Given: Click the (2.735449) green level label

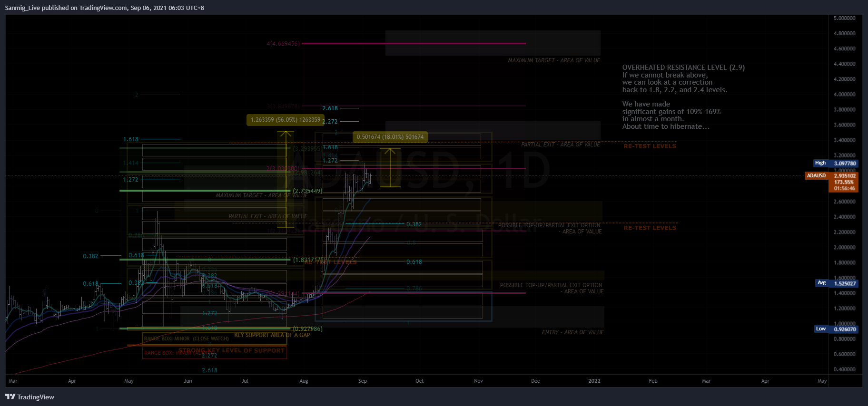Looking at the screenshot, I should click(307, 191).
